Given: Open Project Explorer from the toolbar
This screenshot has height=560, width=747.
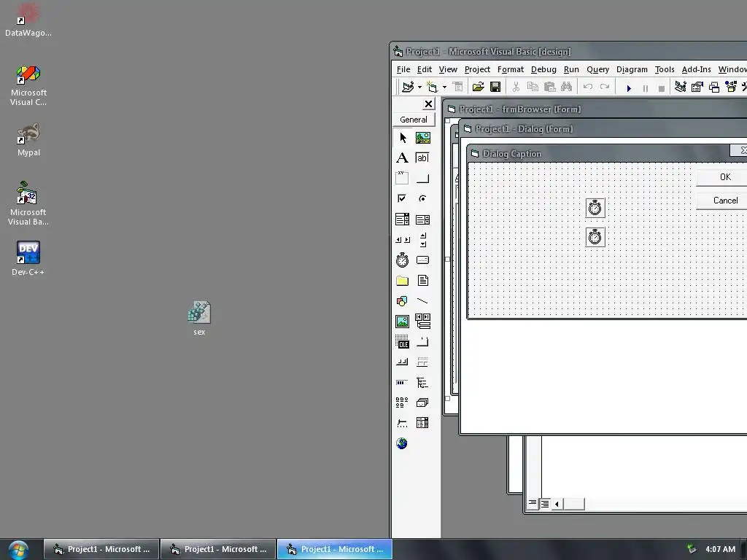Looking at the screenshot, I should pyautogui.click(x=681, y=87).
